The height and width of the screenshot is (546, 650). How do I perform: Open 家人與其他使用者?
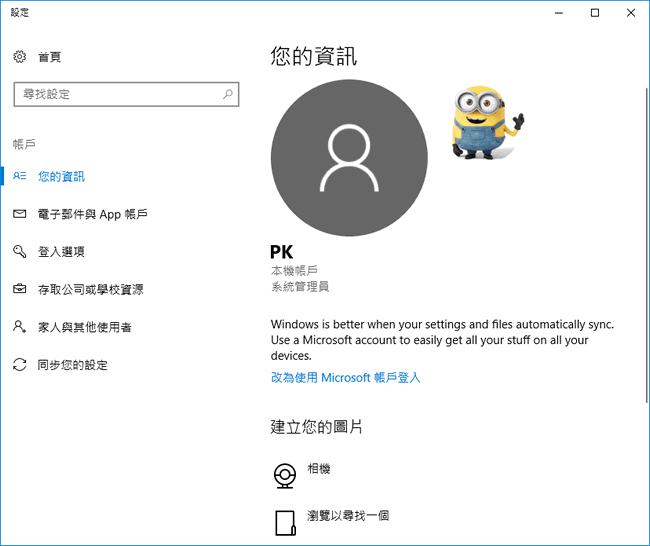click(x=85, y=327)
